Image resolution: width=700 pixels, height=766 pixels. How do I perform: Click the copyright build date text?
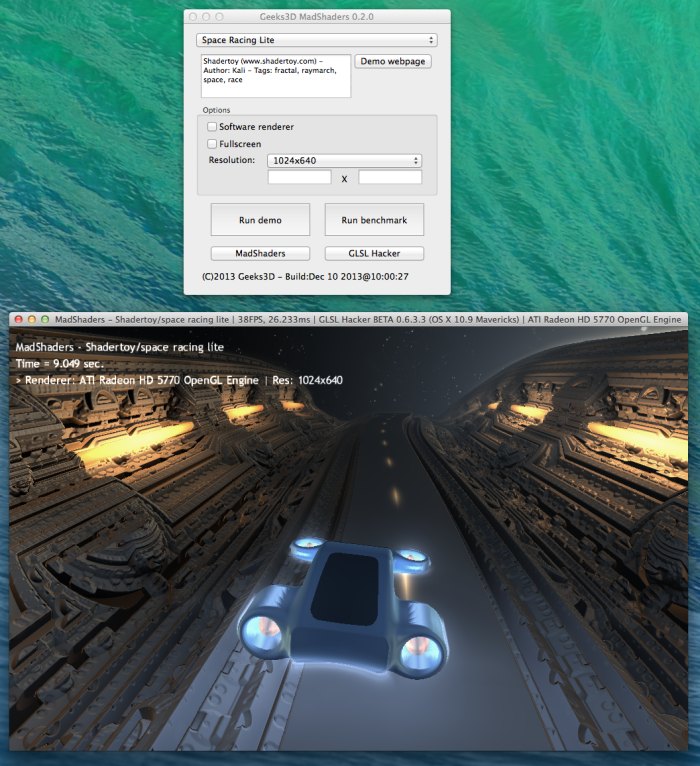(x=305, y=277)
